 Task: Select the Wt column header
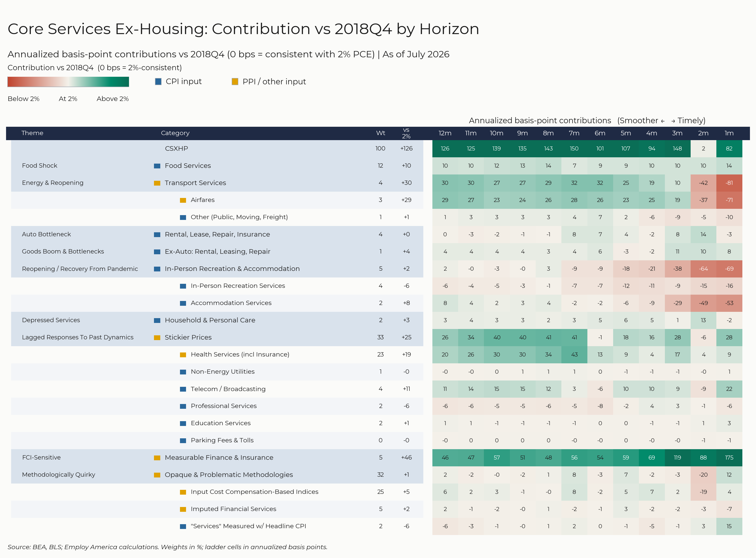coord(381,133)
